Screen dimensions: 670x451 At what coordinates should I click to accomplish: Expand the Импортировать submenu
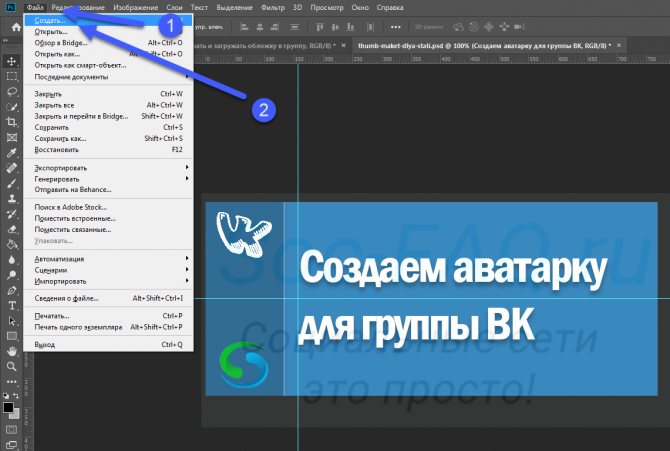(108, 281)
